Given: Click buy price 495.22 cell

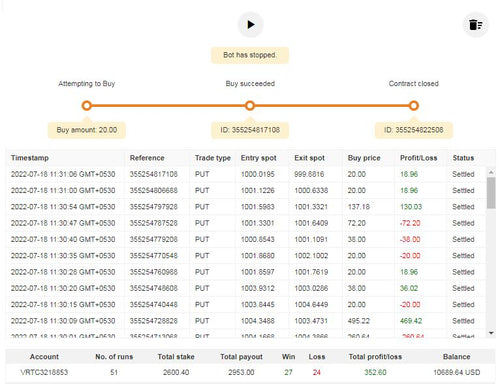Looking at the screenshot, I should [359, 321].
